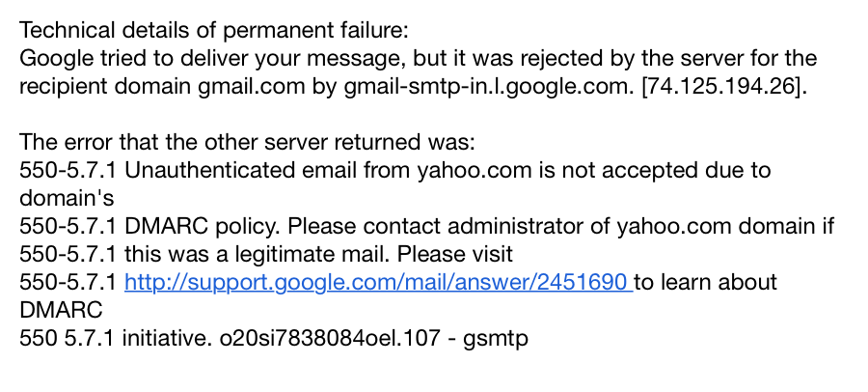The height and width of the screenshot is (392, 868).
Task: Click the standalone "DMARC" word below the link
Action: (60, 312)
